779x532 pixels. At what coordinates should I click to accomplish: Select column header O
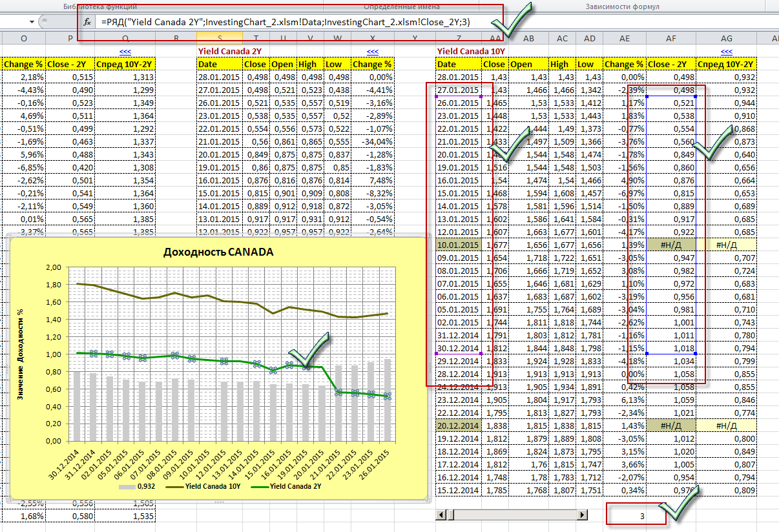(24, 39)
